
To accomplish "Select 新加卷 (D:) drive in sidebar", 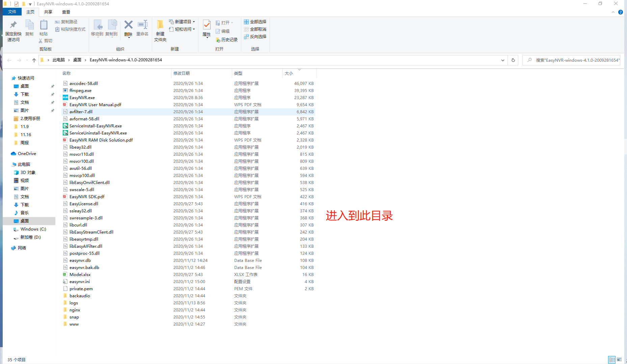I will coord(30,237).
